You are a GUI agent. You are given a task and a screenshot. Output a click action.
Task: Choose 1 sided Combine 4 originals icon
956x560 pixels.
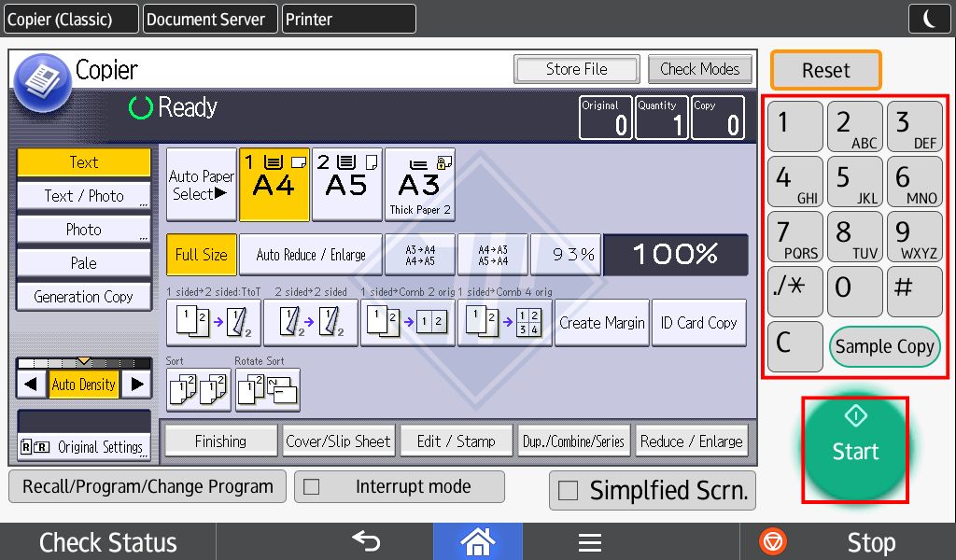[x=504, y=323]
